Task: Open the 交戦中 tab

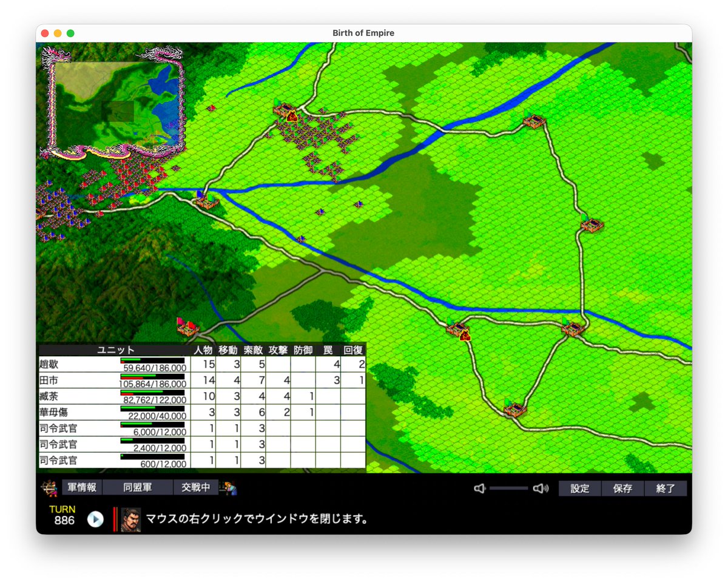Action: pos(196,487)
